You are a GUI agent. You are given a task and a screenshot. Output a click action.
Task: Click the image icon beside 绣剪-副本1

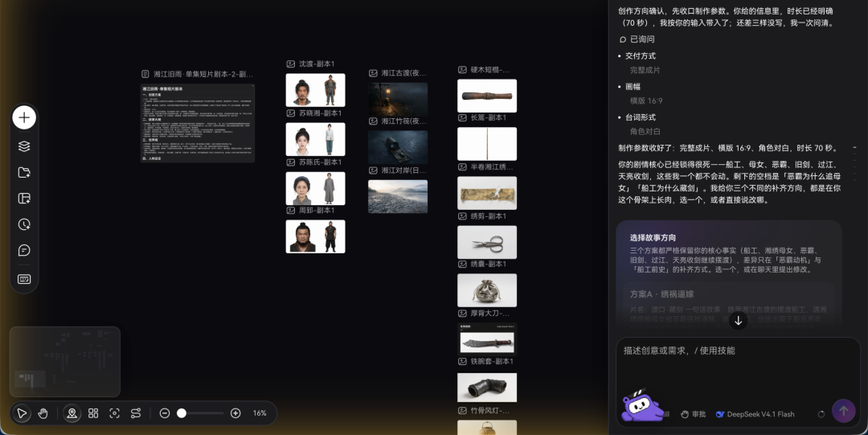pos(462,216)
